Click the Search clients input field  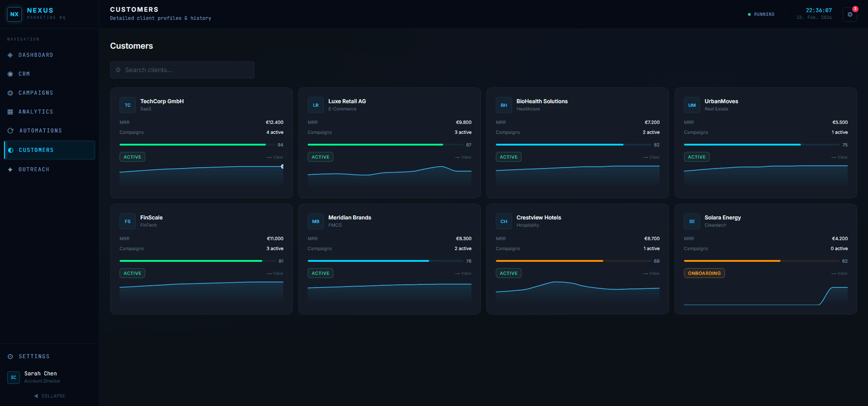pos(182,69)
